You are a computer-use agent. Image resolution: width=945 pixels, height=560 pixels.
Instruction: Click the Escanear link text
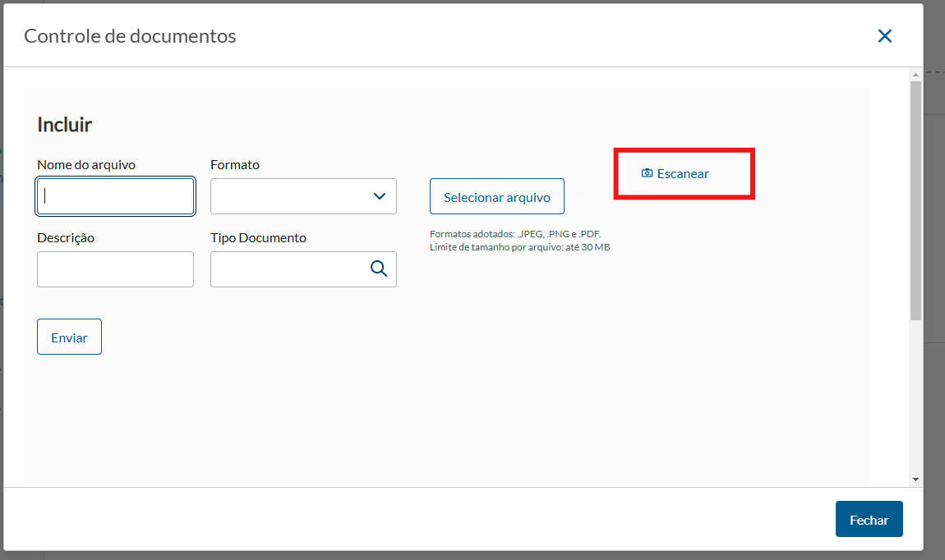(683, 174)
